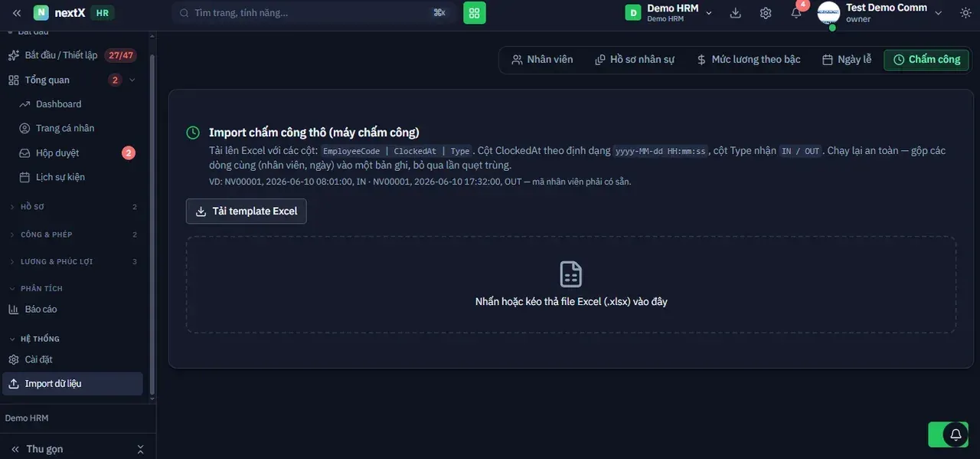The width and height of the screenshot is (980, 459).
Task: Focus the Tìm trang, tính năng search field
Action: click(x=314, y=13)
